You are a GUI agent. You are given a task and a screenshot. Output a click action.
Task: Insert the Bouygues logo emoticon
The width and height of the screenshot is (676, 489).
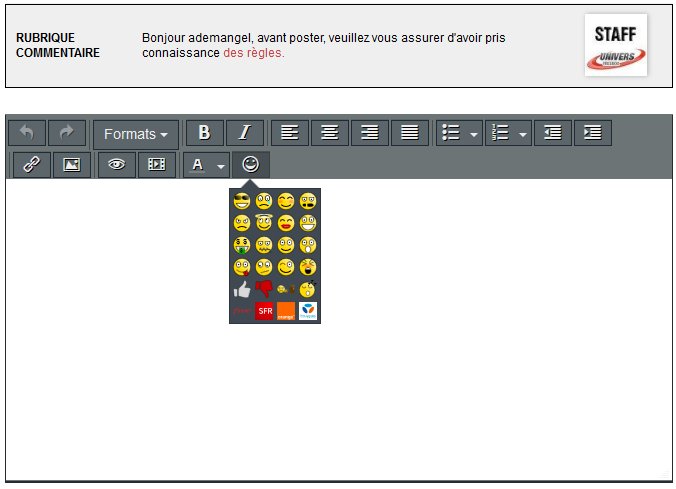[x=308, y=311]
